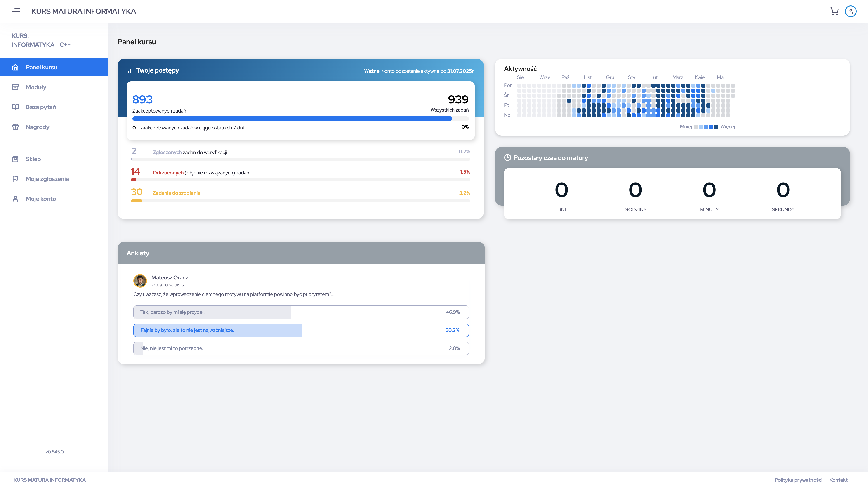
Task: Click the archive box icon beside Moduły
Action: pyautogui.click(x=15, y=87)
